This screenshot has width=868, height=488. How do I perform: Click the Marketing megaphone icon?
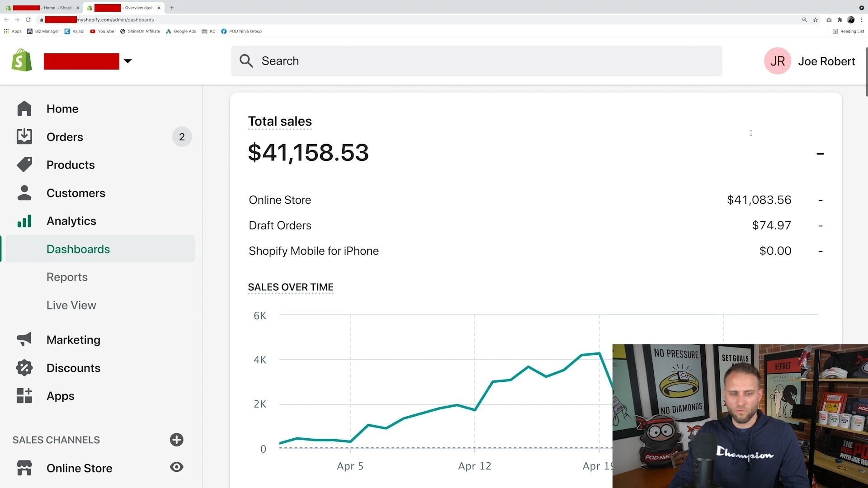pyautogui.click(x=24, y=339)
